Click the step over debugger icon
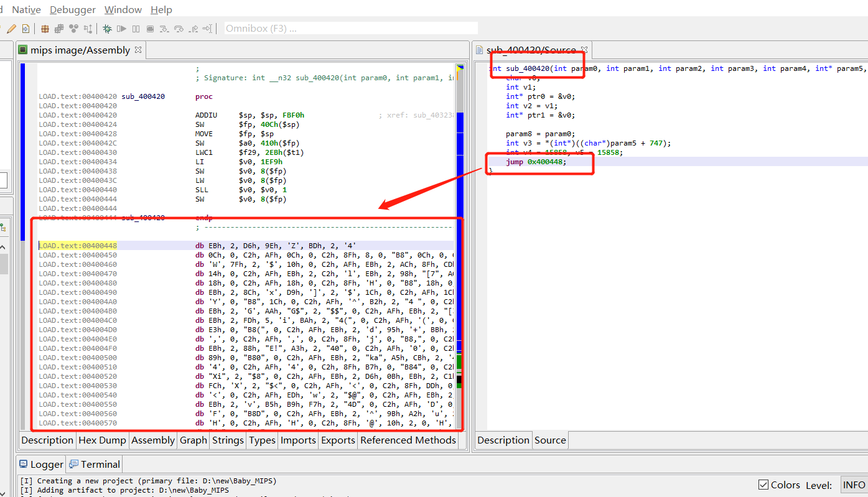This screenshot has width=868, height=497. click(179, 29)
